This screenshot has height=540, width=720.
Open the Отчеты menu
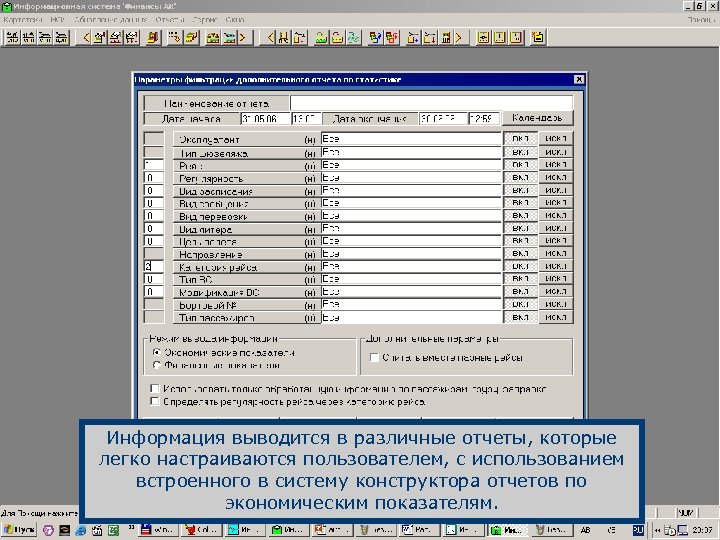pyautogui.click(x=169, y=20)
